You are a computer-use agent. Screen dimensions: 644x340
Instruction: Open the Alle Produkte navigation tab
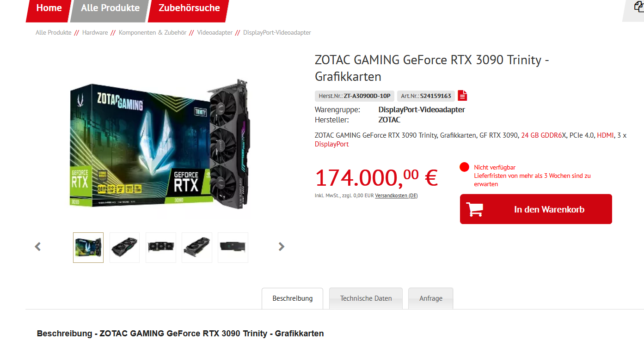[x=110, y=9]
